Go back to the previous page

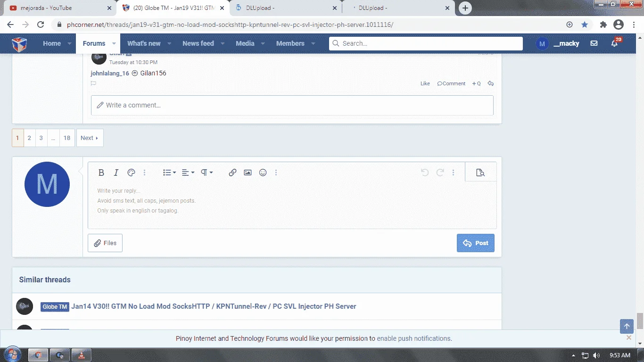[x=10, y=25]
